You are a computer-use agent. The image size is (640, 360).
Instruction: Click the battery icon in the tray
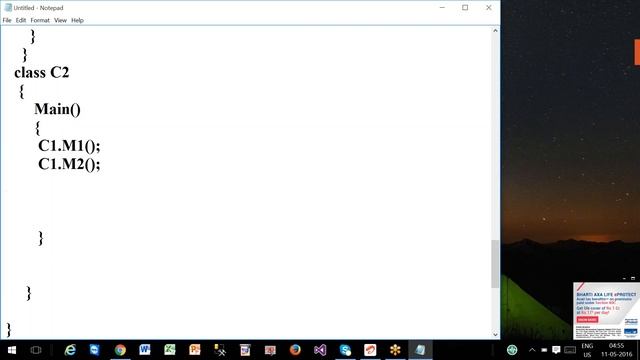(x=544, y=350)
